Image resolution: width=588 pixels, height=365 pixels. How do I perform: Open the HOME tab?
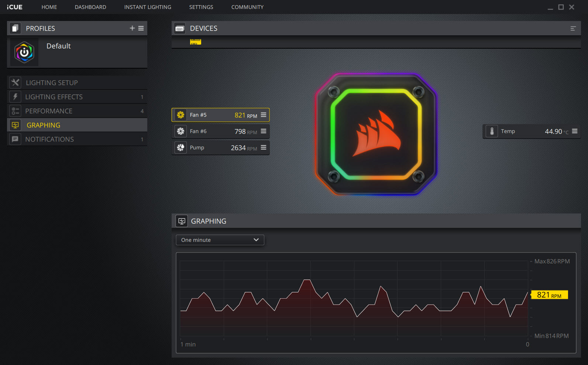(49, 7)
